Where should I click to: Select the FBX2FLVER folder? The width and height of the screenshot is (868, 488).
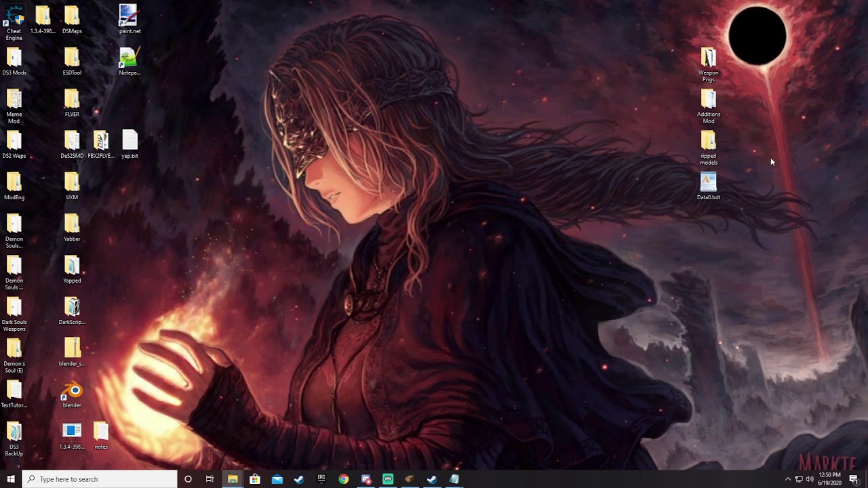point(101,144)
